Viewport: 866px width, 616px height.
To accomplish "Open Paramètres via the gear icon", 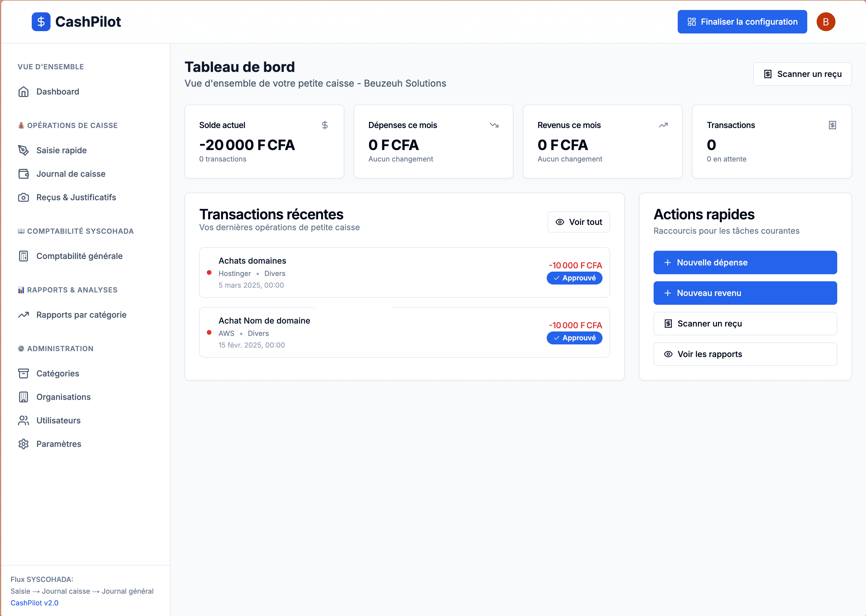I will [x=24, y=444].
